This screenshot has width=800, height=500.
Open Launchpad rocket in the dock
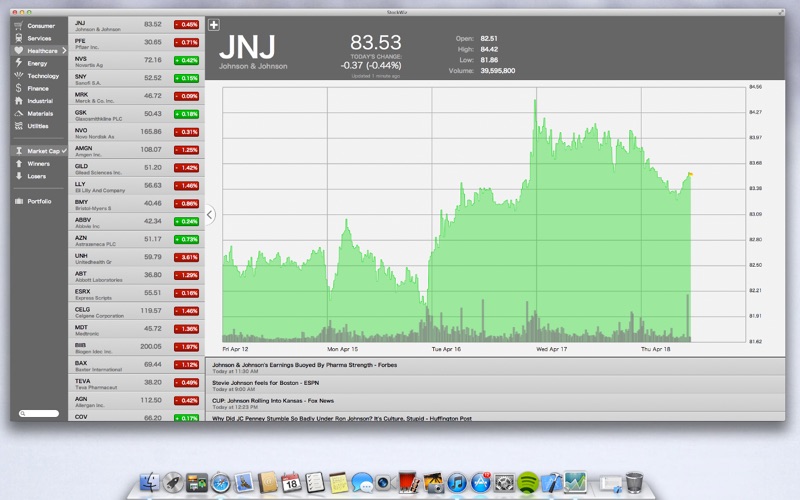(173, 482)
